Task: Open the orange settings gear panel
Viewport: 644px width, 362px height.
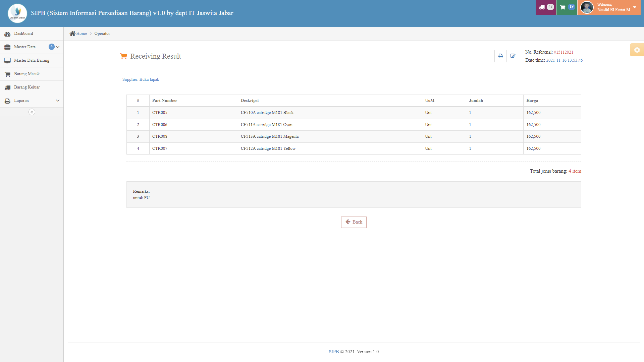Action: (x=637, y=50)
